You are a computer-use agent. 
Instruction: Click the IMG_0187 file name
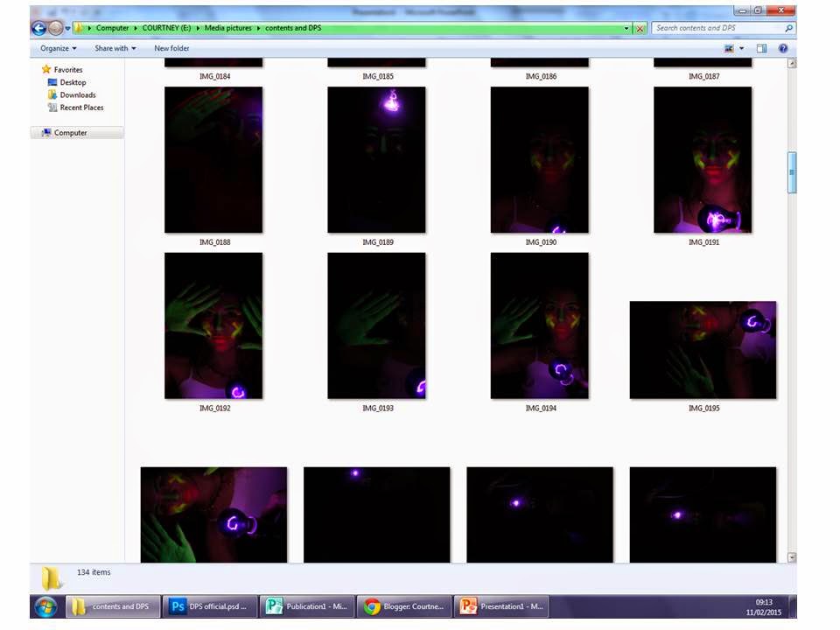click(703, 77)
